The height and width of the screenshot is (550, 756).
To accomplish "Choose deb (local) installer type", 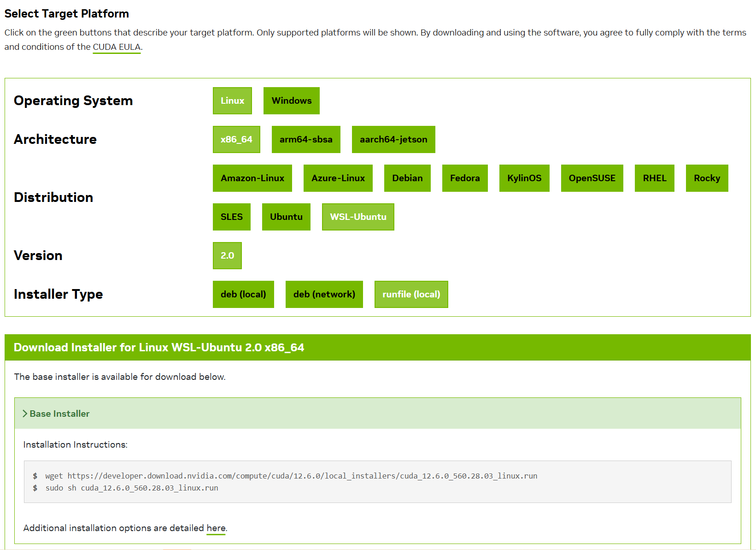I will coord(243,294).
